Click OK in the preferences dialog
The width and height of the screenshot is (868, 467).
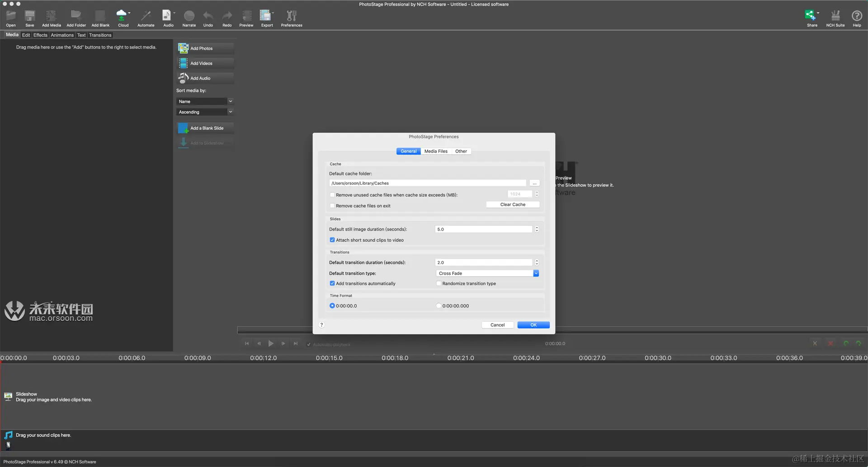[x=533, y=325]
